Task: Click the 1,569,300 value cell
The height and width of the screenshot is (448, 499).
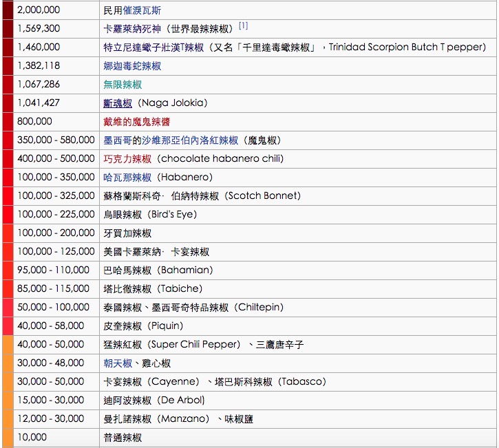Action: (39, 29)
